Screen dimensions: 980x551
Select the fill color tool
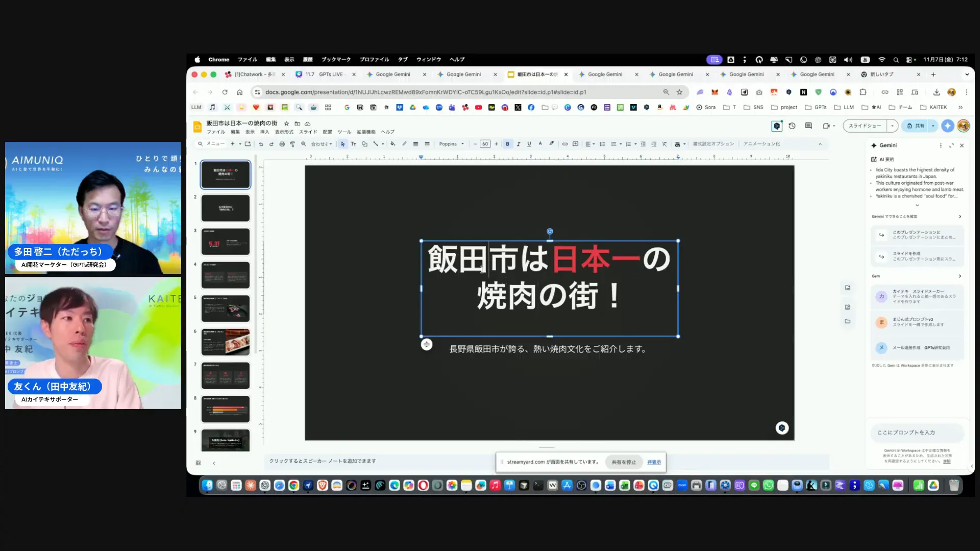pyautogui.click(x=393, y=144)
